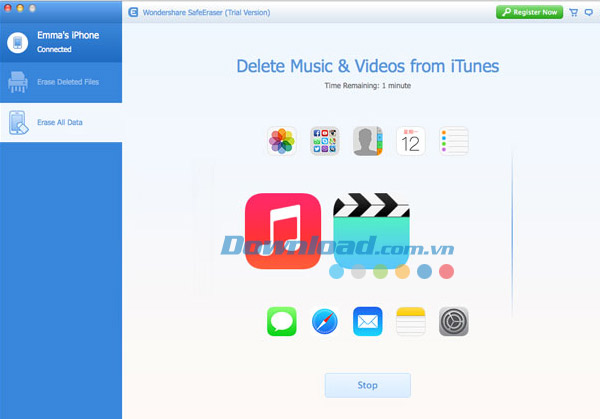Click the green Messages icon
This screenshot has width=600, height=419.
[x=282, y=321]
